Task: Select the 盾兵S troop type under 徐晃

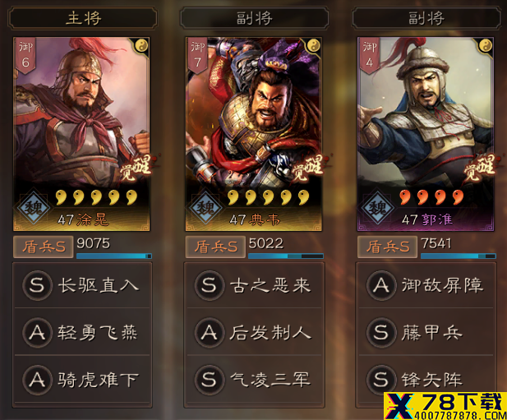Action: (x=43, y=247)
